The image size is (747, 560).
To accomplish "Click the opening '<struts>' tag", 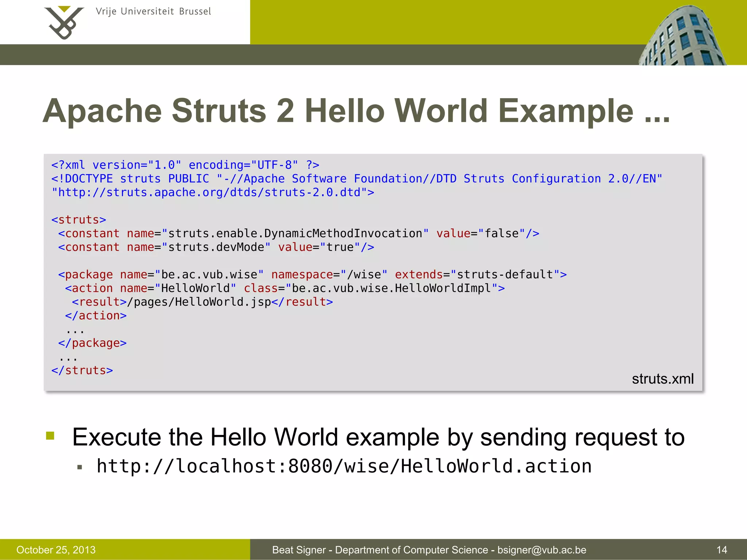I will pyautogui.click(x=79, y=220).
